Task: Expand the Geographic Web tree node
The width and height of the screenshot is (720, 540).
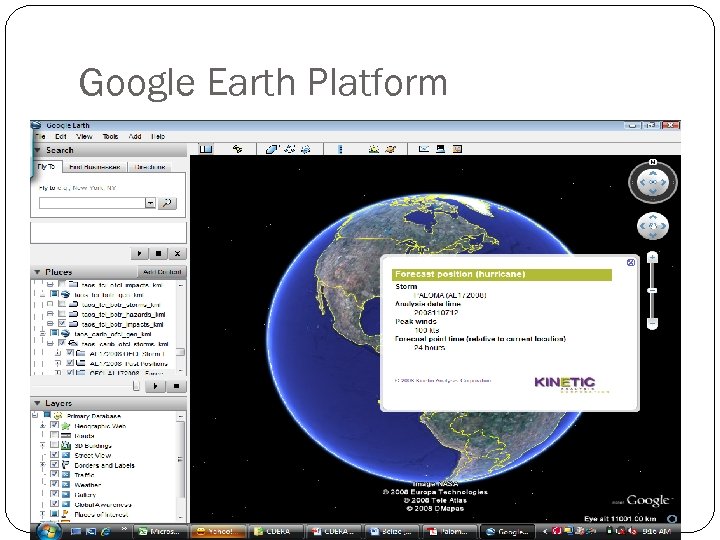Action: point(43,426)
